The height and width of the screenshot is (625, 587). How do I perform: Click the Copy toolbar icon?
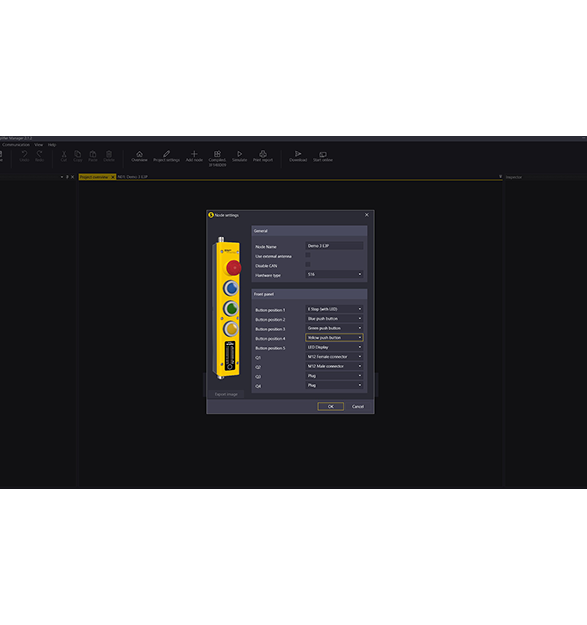click(78, 154)
